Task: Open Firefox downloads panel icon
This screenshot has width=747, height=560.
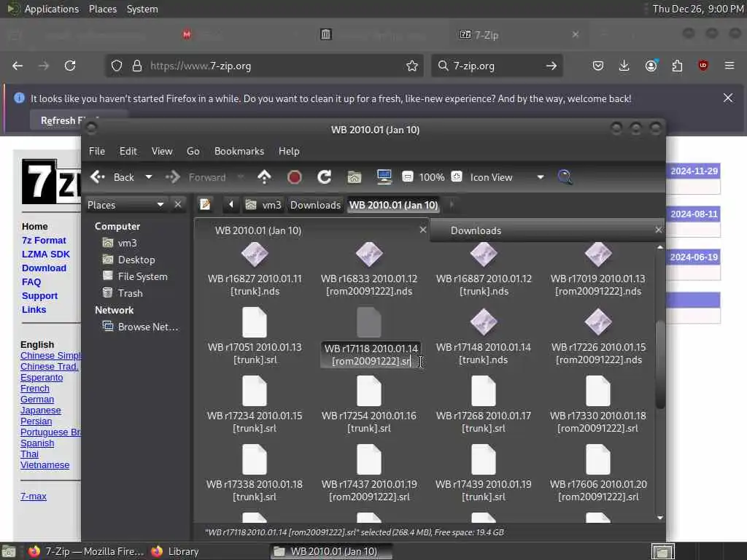Action: [624, 66]
